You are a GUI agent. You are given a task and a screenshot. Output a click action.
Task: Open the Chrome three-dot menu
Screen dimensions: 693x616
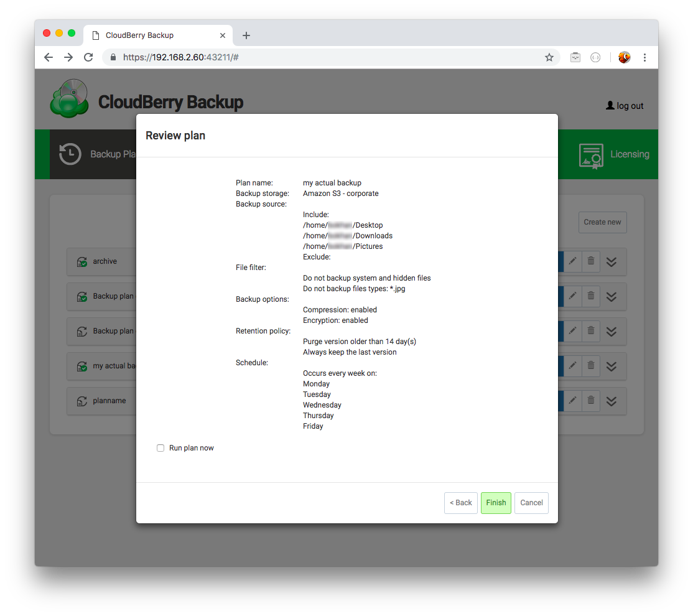point(645,57)
